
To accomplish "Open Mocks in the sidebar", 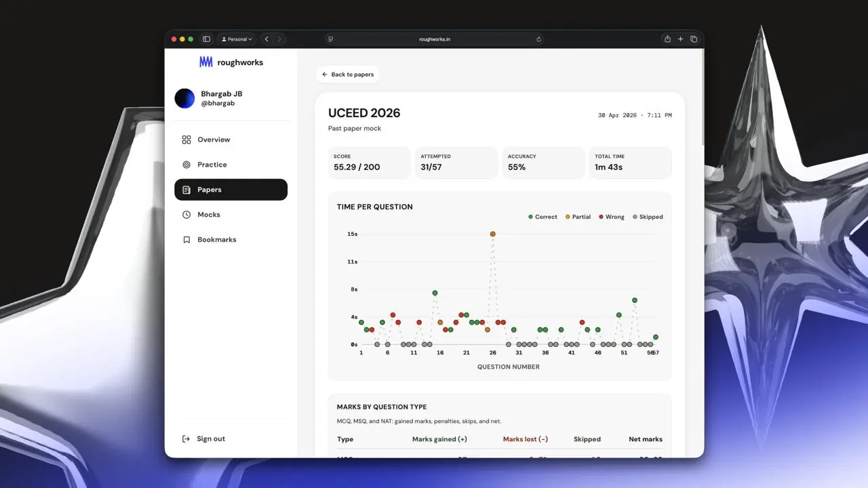I will (x=231, y=215).
